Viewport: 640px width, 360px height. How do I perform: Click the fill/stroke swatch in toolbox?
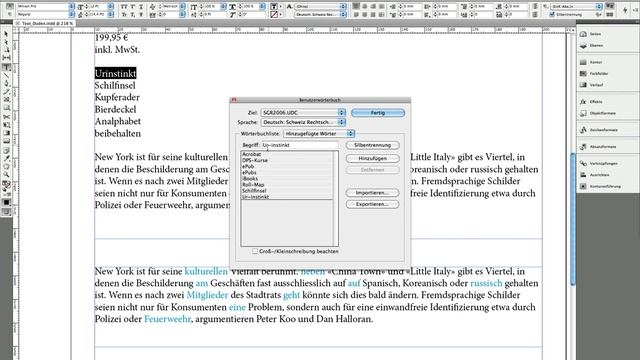pyautogui.click(x=6, y=184)
